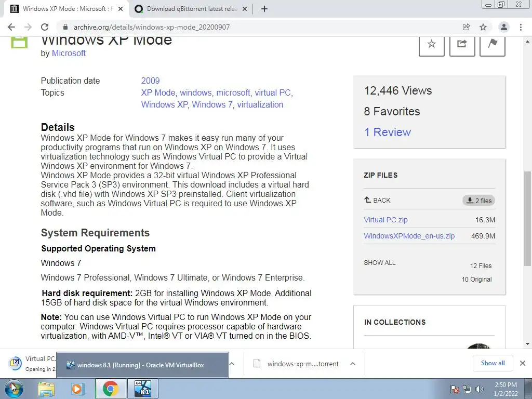Click the page scrollbar thumb

pos(527,219)
